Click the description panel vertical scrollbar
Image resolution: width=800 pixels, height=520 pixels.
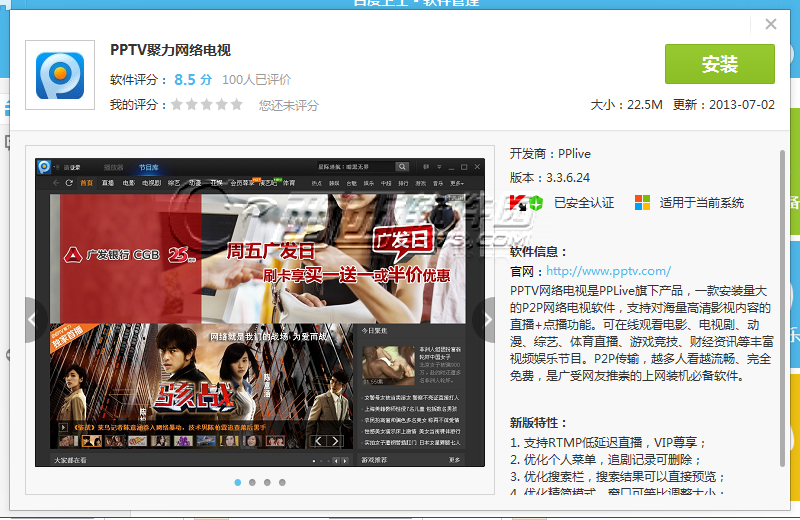782,308
